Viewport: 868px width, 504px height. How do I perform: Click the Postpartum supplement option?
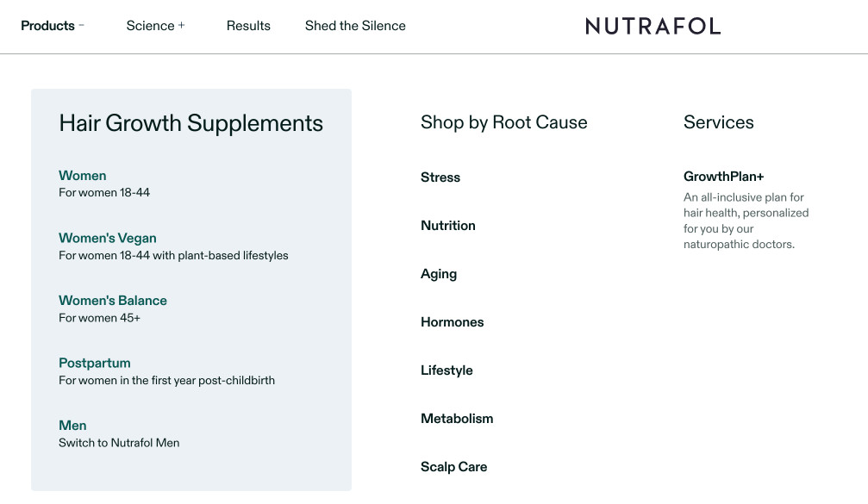pos(94,363)
